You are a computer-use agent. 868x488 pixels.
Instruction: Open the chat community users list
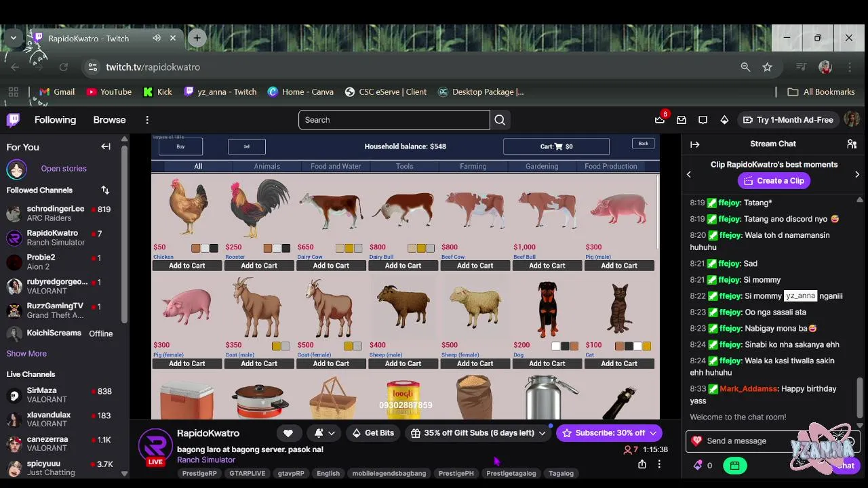(852, 144)
